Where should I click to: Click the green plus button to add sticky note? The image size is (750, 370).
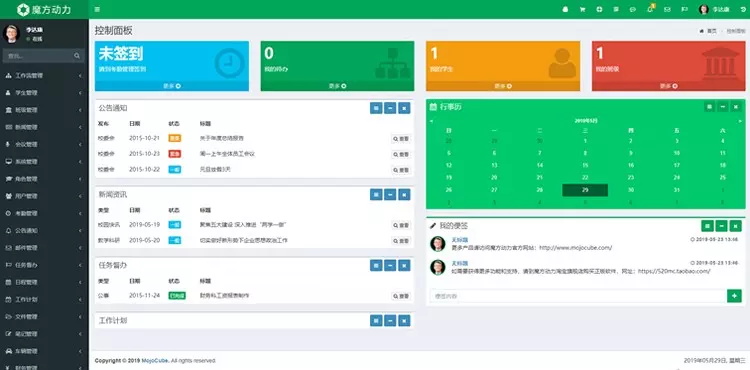(x=734, y=296)
